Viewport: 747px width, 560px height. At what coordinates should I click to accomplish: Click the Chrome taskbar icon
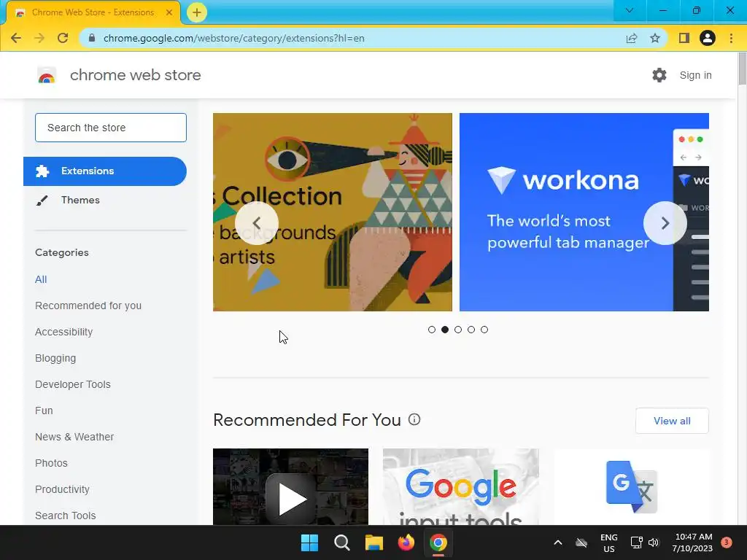438,542
